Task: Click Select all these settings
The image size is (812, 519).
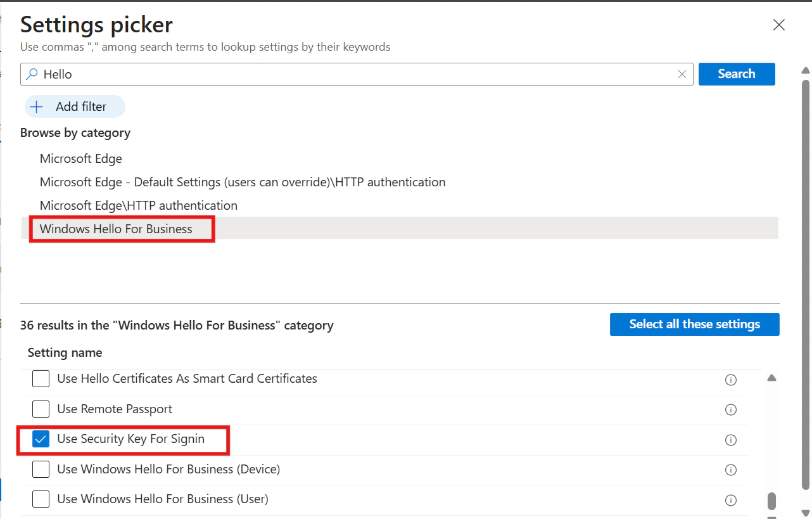Action: click(695, 324)
